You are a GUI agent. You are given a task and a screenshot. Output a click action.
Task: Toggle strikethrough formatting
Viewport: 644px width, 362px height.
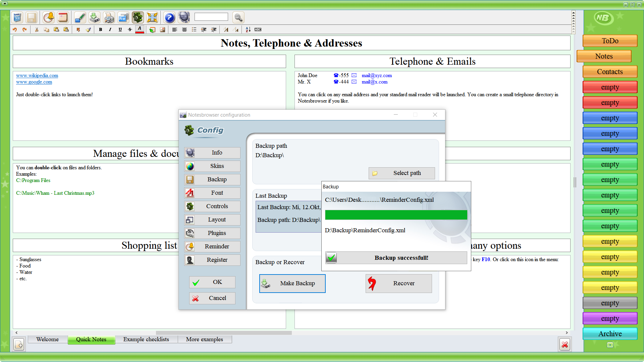pos(130,29)
